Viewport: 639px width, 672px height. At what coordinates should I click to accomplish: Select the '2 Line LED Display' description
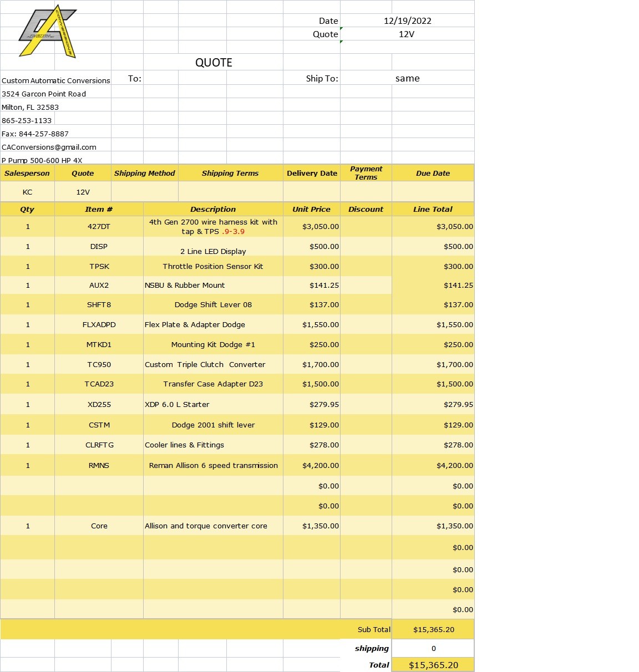click(x=213, y=247)
